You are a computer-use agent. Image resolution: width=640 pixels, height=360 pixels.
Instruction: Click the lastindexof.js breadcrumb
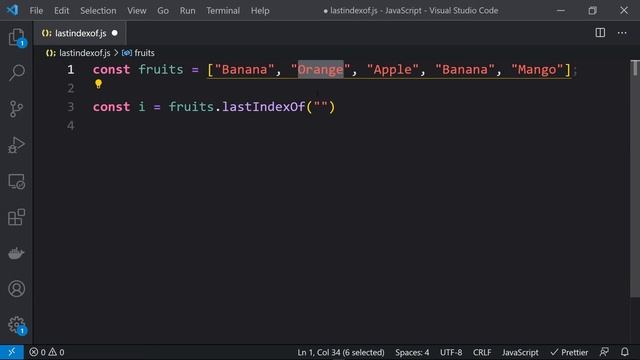coord(84,53)
